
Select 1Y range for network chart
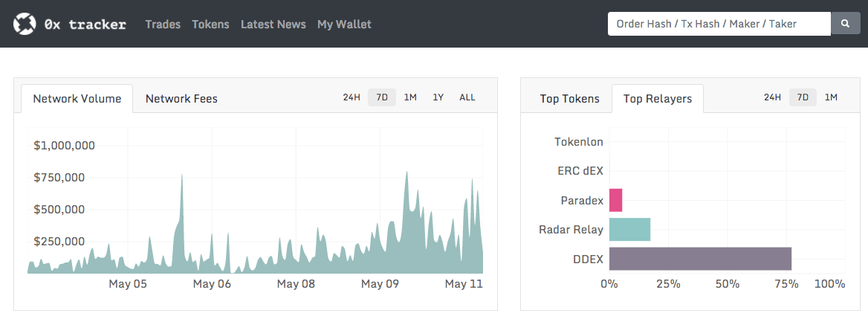point(438,97)
